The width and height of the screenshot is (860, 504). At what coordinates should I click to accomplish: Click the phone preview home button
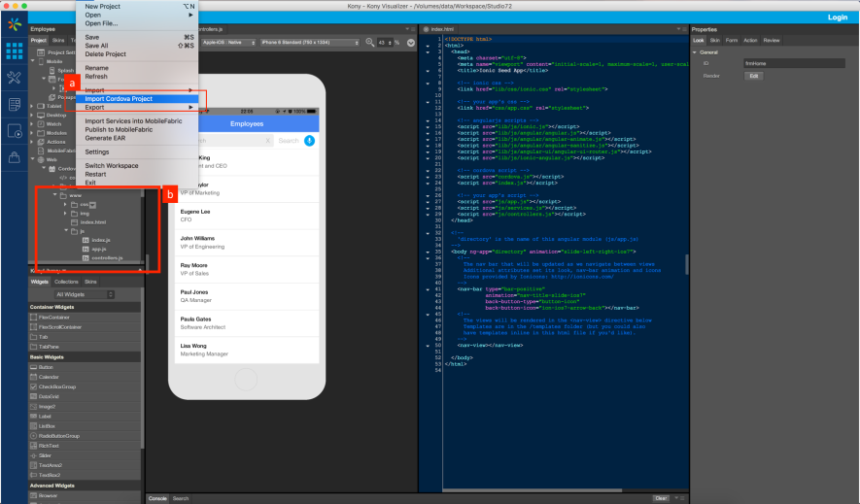[x=246, y=379]
